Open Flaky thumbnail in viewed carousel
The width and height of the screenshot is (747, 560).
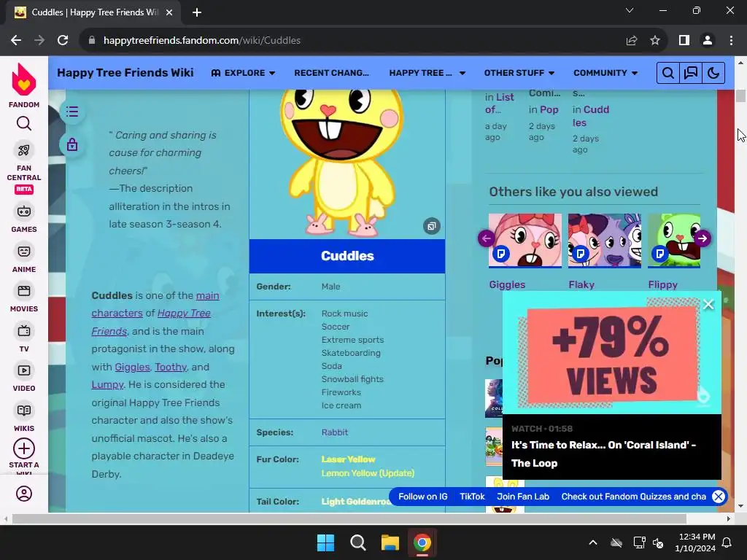click(605, 241)
